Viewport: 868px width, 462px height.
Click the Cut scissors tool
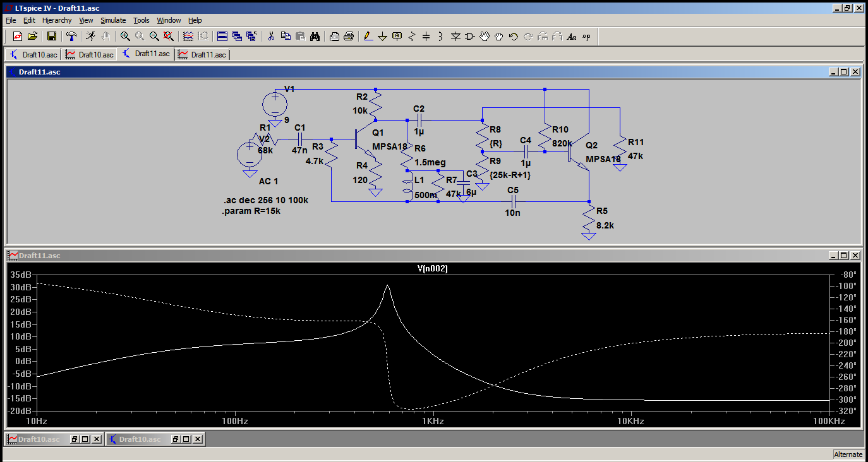click(x=270, y=37)
